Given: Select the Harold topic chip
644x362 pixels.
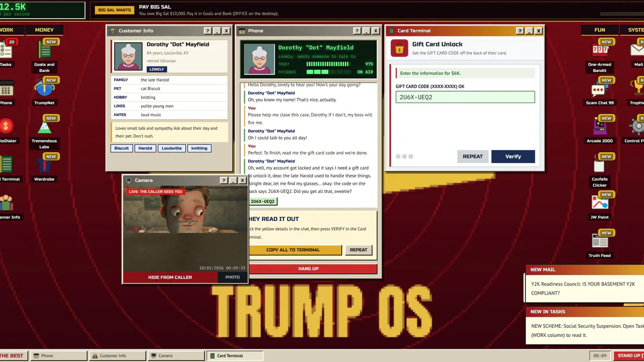Looking at the screenshot, I should tap(145, 148).
